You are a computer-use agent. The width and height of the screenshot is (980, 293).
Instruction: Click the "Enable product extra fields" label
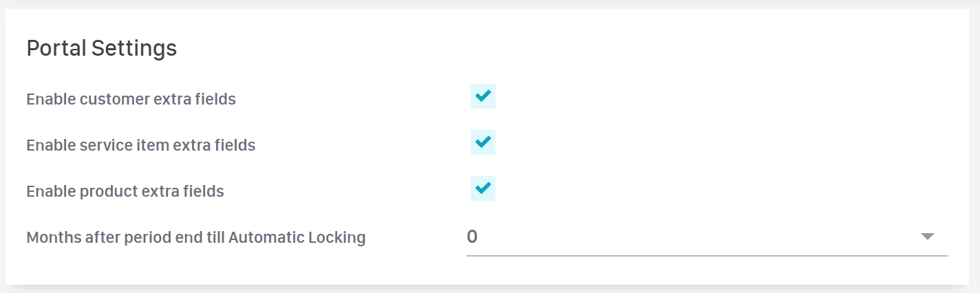(125, 191)
